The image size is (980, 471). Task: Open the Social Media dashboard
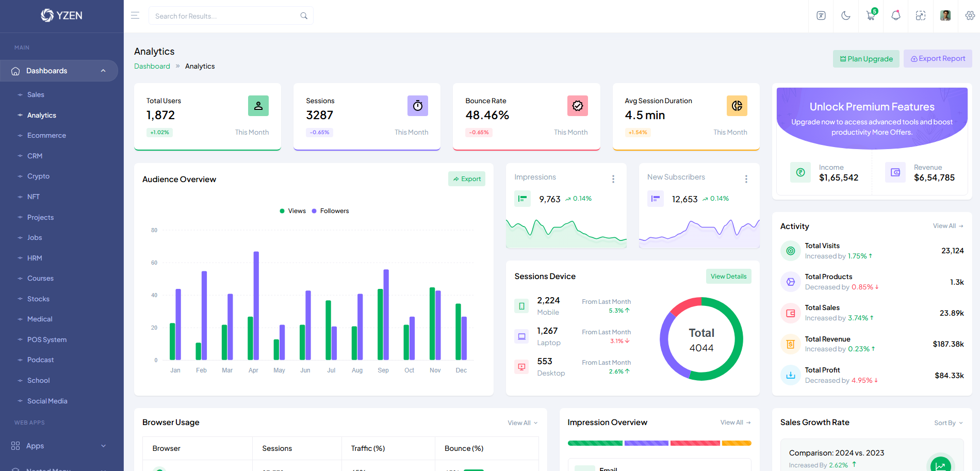tap(47, 401)
